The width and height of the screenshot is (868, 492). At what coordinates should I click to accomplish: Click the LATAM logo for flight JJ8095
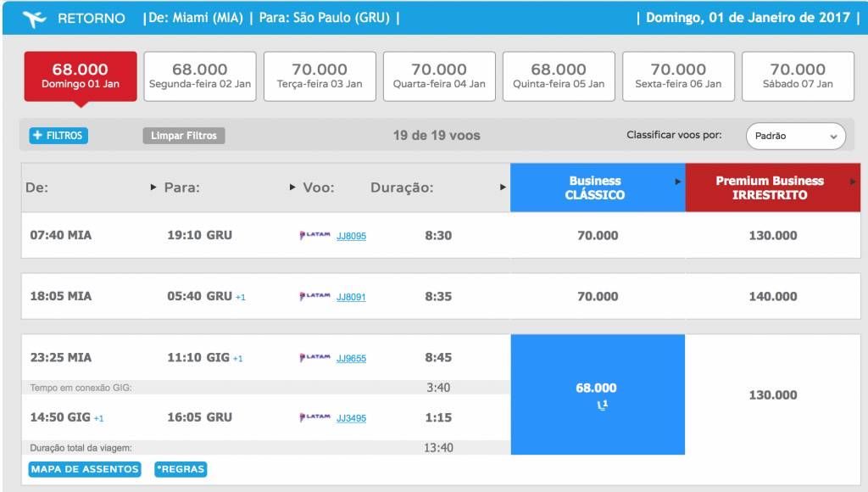(x=314, y=235)
